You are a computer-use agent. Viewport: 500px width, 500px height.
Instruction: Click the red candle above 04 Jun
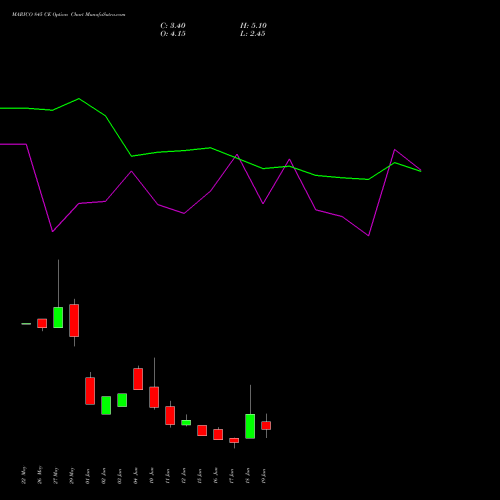tap(138, 379)
